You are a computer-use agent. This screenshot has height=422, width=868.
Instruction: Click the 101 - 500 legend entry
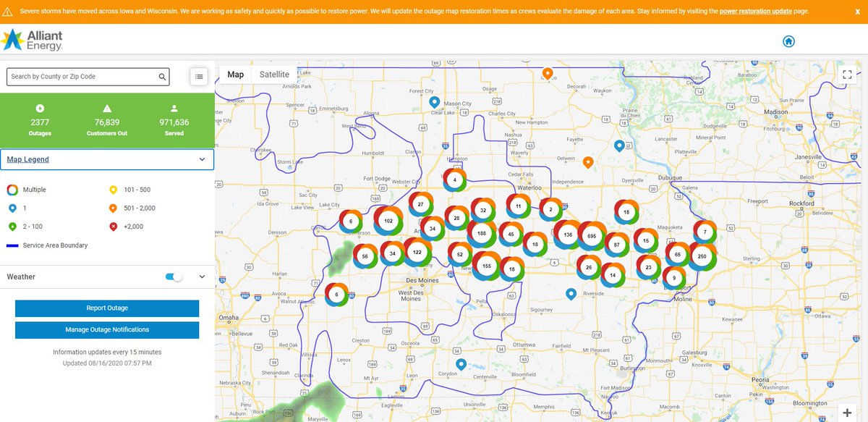pos(129,190)
